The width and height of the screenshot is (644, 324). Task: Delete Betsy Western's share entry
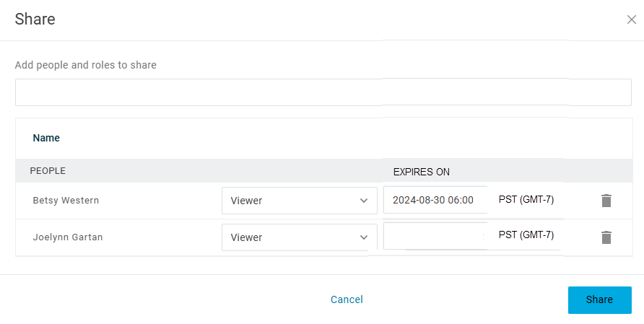(606, 201)
